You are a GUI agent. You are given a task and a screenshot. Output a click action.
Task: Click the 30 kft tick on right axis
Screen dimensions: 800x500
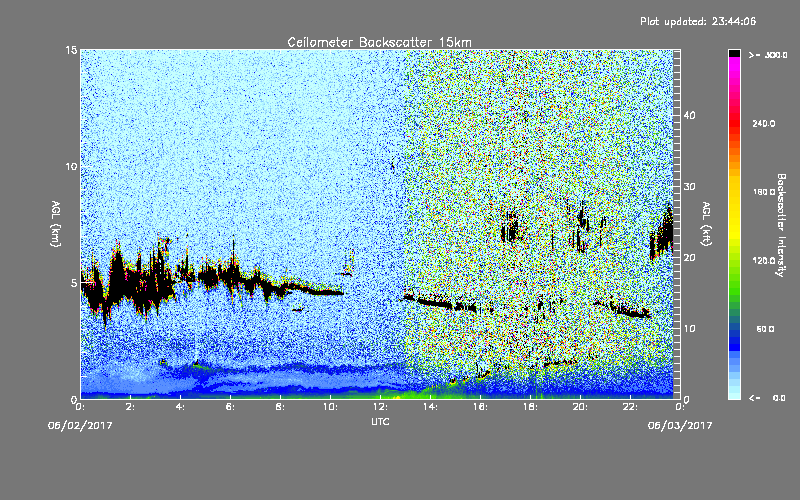(x=689, y=186)
